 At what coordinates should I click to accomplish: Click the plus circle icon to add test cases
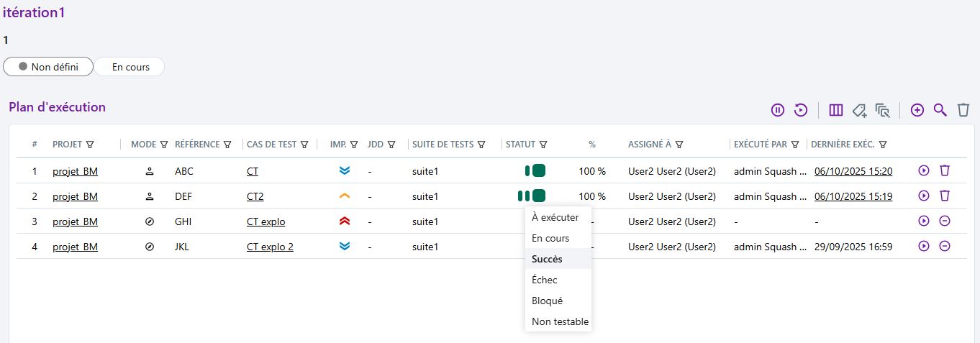(x=917, y=110)
